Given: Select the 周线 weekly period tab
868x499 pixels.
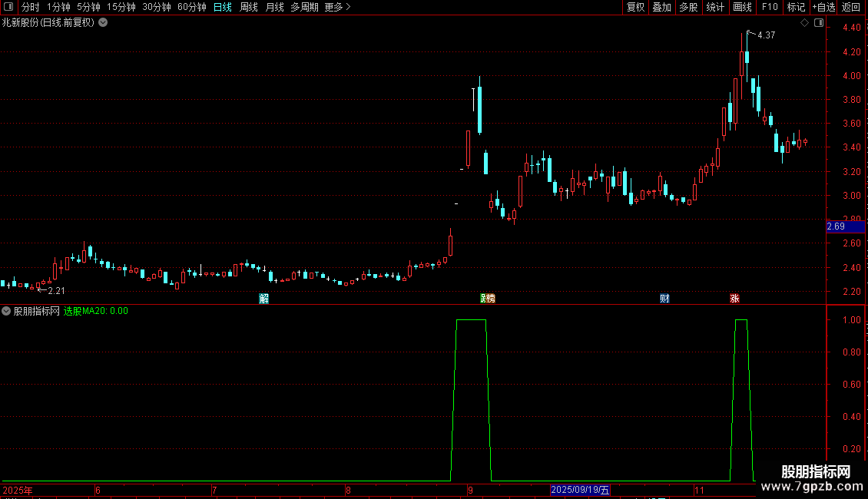Looking at the screenshot, I should 249,7.
